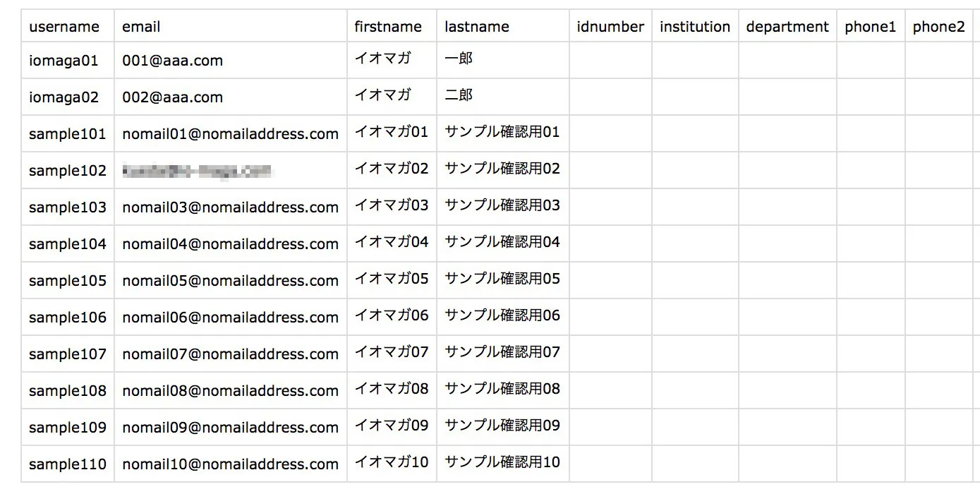Select the email column header cell
This screenshot has width=980, height=494.
pos(141,27)
